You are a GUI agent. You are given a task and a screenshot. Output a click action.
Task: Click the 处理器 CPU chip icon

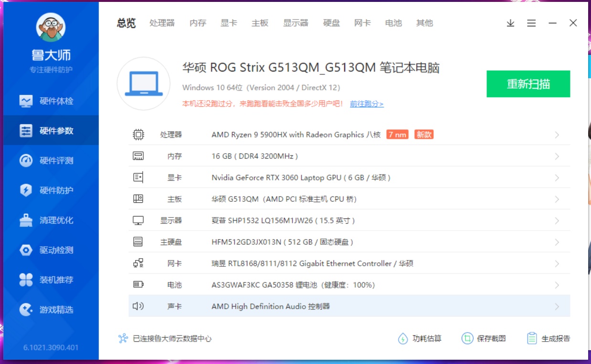click(138, 135)
